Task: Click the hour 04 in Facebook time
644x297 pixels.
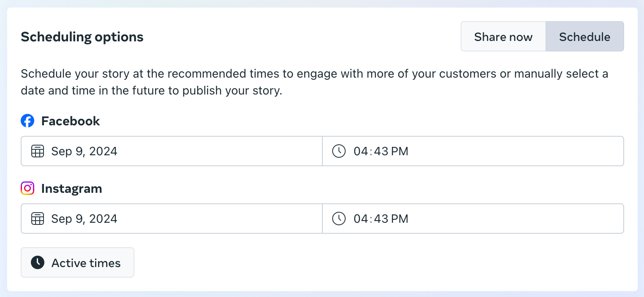Action: coord(361,151)
